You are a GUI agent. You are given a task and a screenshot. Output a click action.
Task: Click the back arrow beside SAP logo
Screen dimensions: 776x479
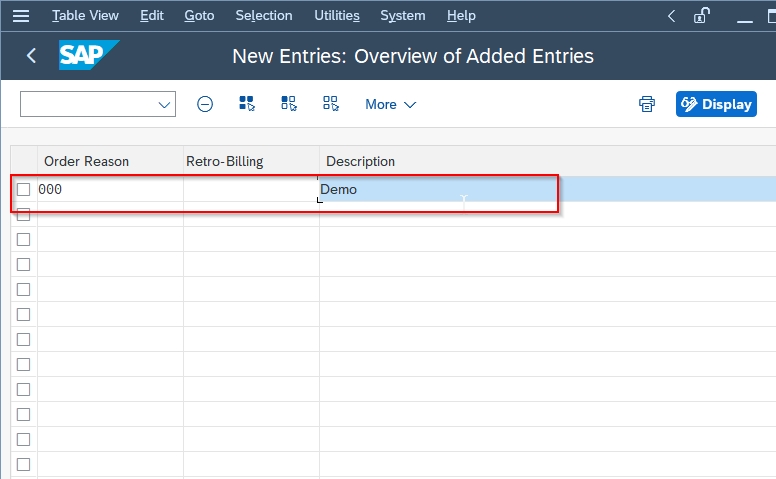coord(31,56)
